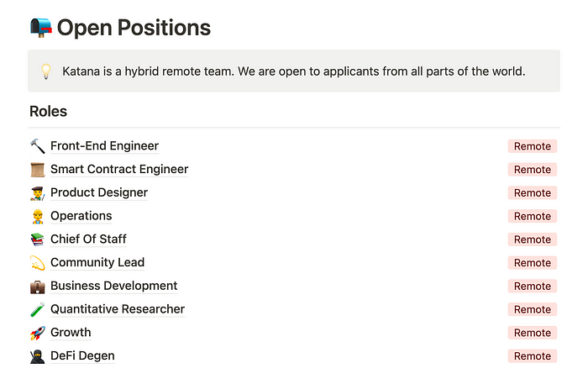Click the Remote tag on the Operations row
The image size is (588, 384).
(533, 216)
